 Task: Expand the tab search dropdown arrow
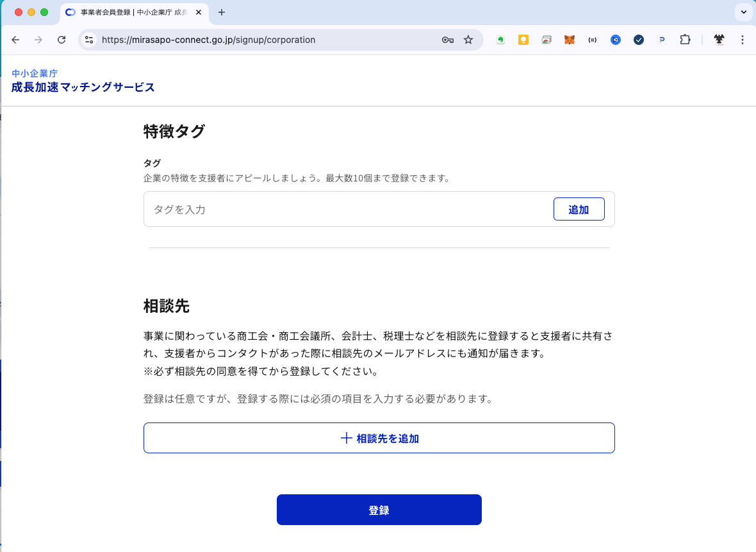coord(743,12)
